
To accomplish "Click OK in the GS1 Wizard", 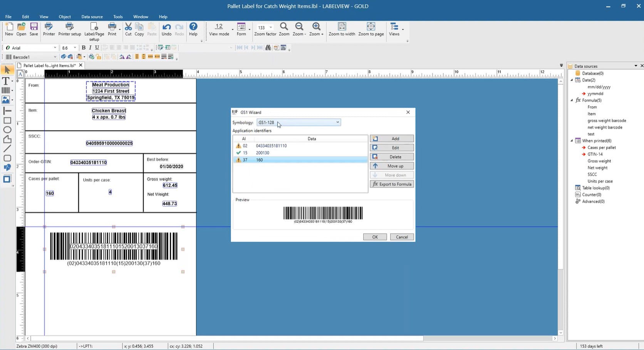I will [374, 236].
